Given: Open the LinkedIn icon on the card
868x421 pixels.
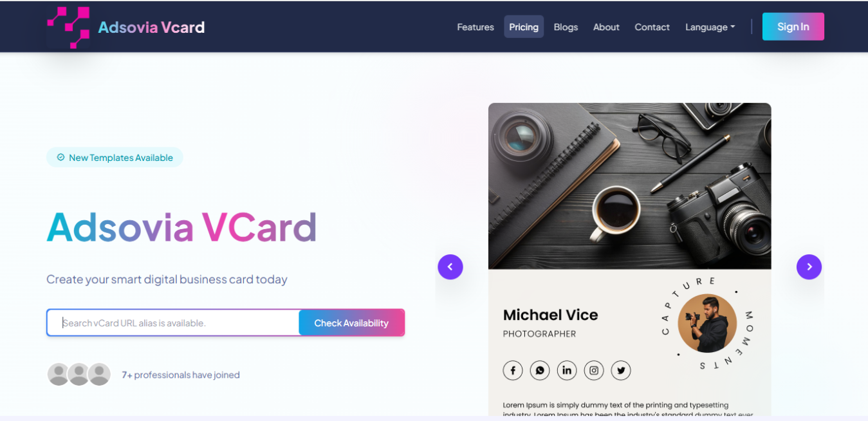Looking at the screenshot, I should 567,370.
